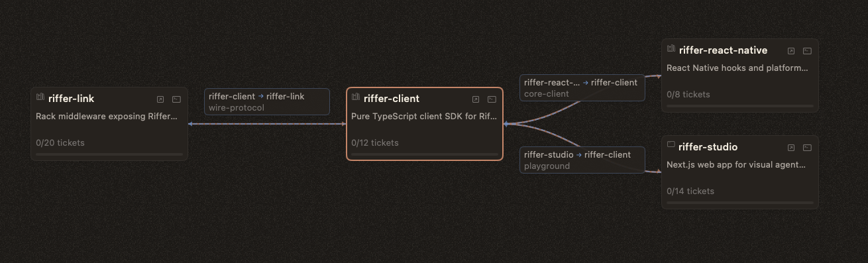Image resolution: width=868 pixels, height=263 pixels.
Task: Select the riffer-link node title
Action: point(71,99)
